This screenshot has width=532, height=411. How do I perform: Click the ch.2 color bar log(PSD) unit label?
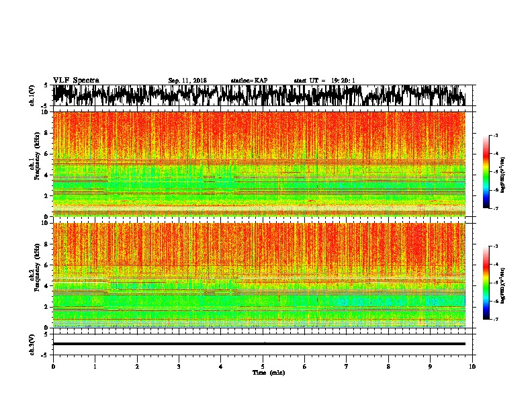click(503, 285)
